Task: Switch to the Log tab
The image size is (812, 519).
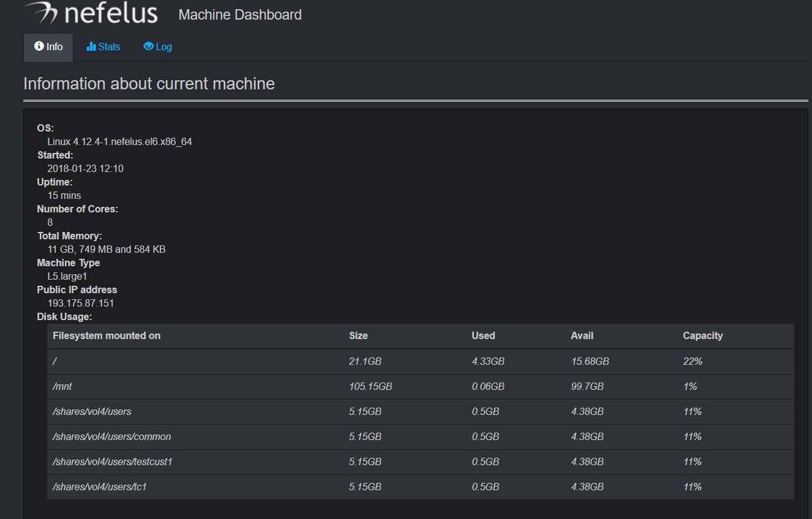Action: click(158, 47)
